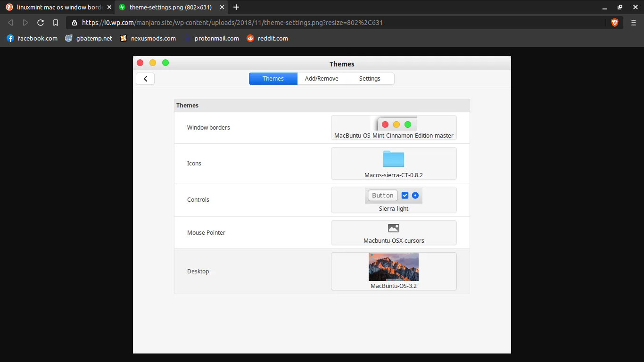This screenshot has width=644, height=362.
Task: Open the reddit.com bookmark
Action: click(x=267, y=38)
